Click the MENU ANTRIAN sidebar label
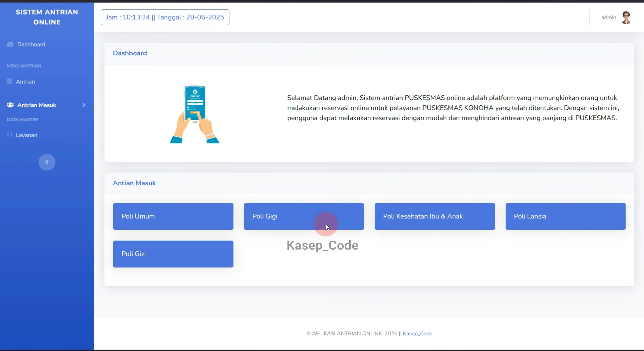 click(24, 66)
